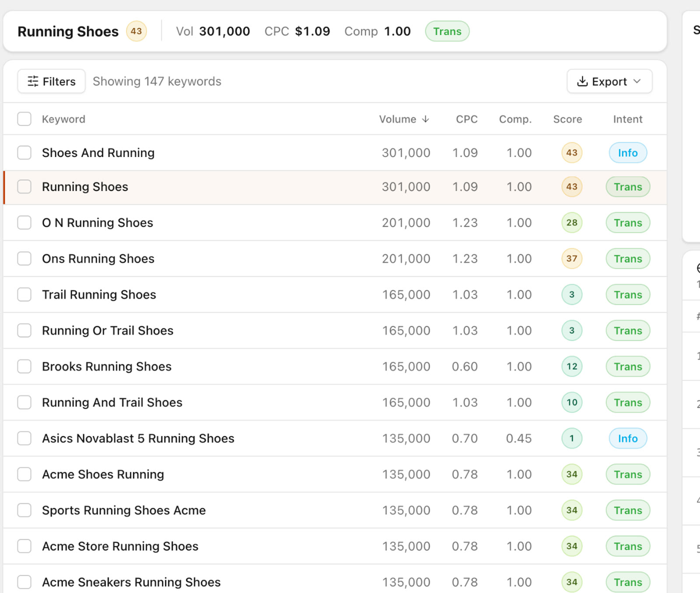Image resolution: width=700 pixels, height=593 pixels.
Task: Toggle the select-all keywords checkbox
Action: tap(24, 119)
